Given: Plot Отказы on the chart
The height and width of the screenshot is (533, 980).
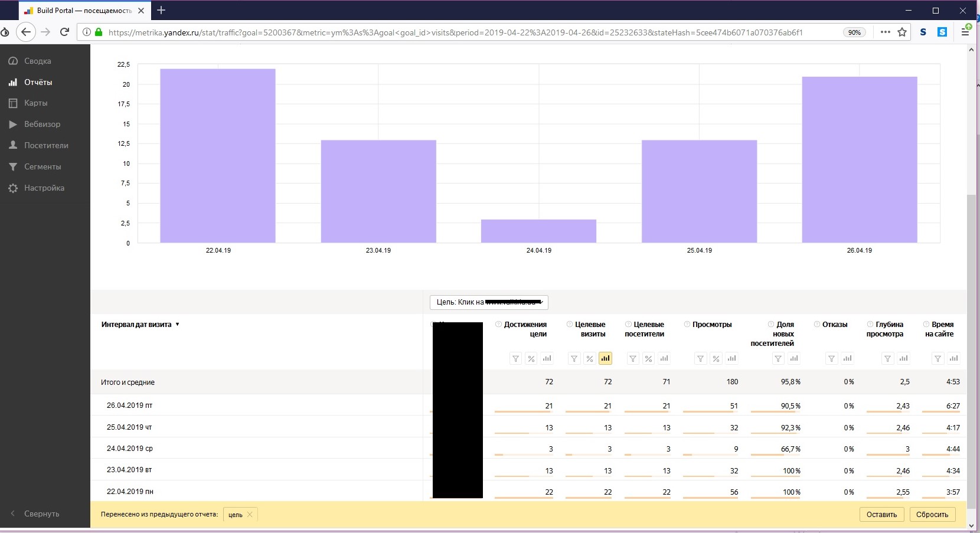Looking at the screenshot, I should point(847,358).
